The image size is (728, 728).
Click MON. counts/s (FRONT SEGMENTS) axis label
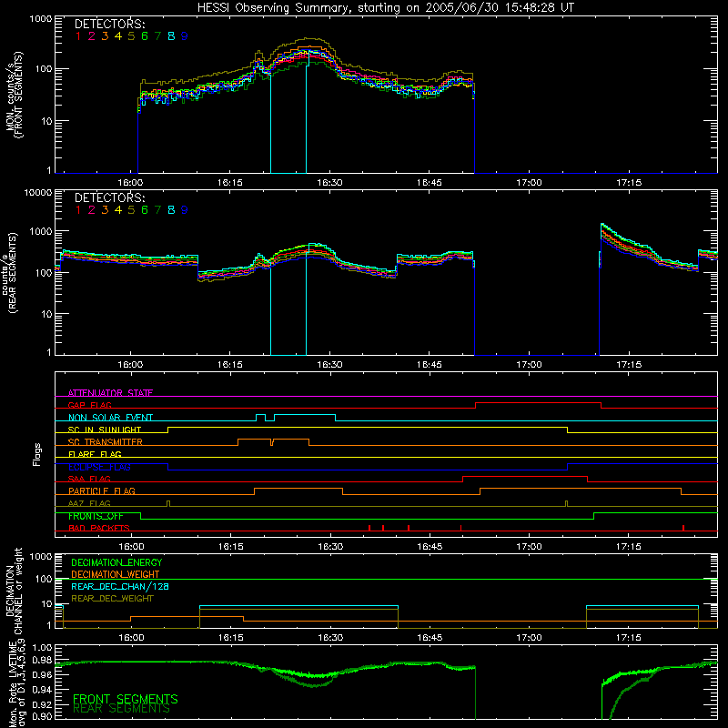click(14, 95)
